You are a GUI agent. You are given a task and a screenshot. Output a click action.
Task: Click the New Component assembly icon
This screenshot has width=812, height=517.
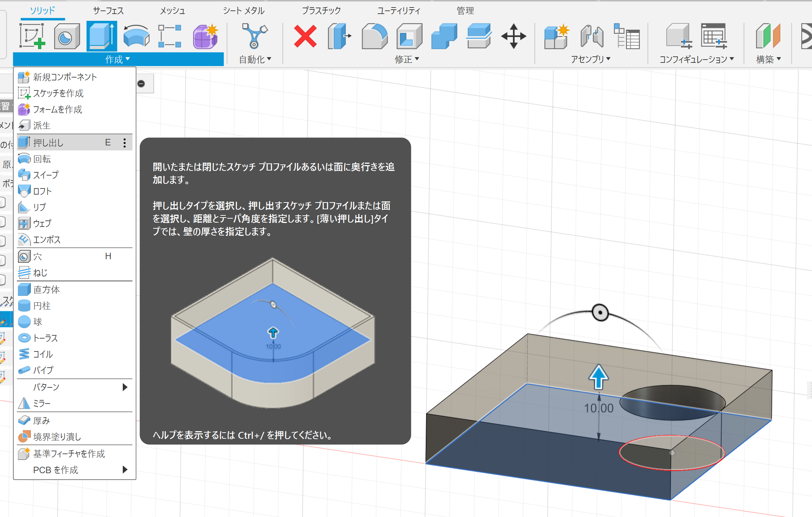coord(556,36)
